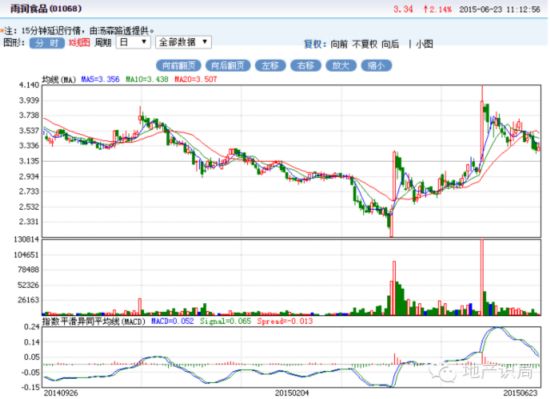Zoom in using the 放大 button

click(341, 66)
